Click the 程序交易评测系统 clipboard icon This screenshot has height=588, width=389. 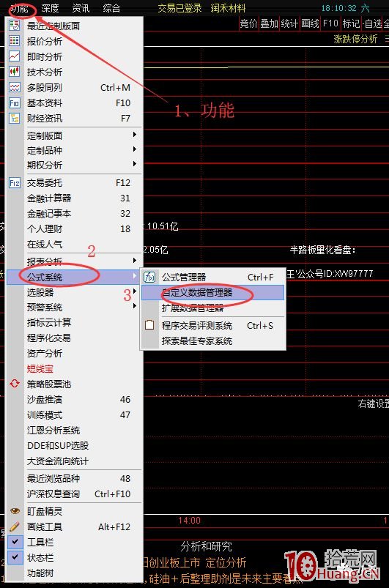(149, 325)
